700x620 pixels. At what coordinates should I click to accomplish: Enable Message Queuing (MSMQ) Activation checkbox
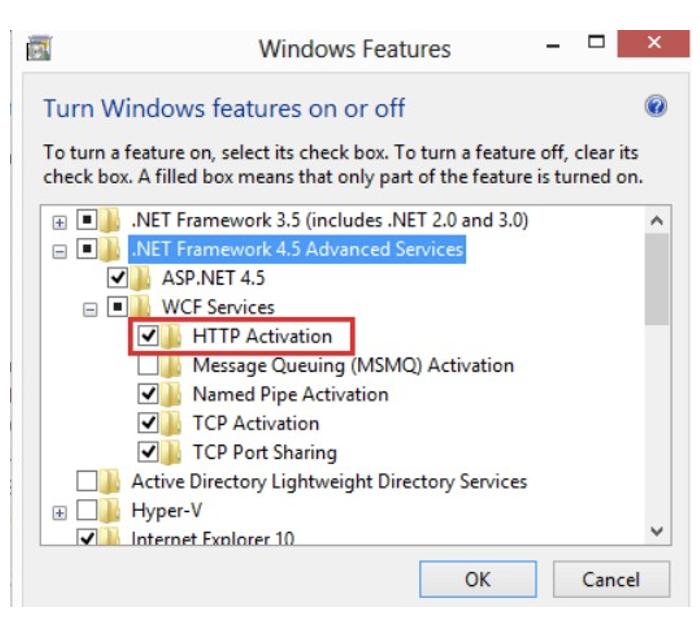148,365
